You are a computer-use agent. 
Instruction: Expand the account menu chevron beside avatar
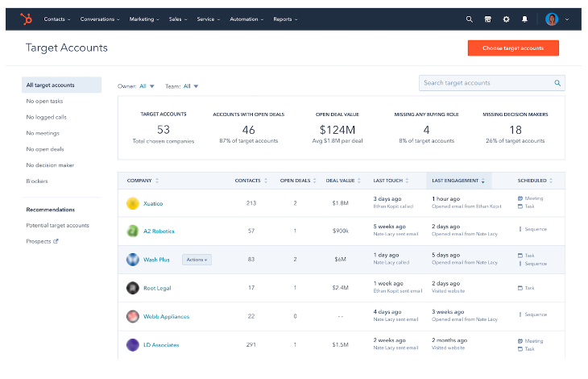pos(567,19)
